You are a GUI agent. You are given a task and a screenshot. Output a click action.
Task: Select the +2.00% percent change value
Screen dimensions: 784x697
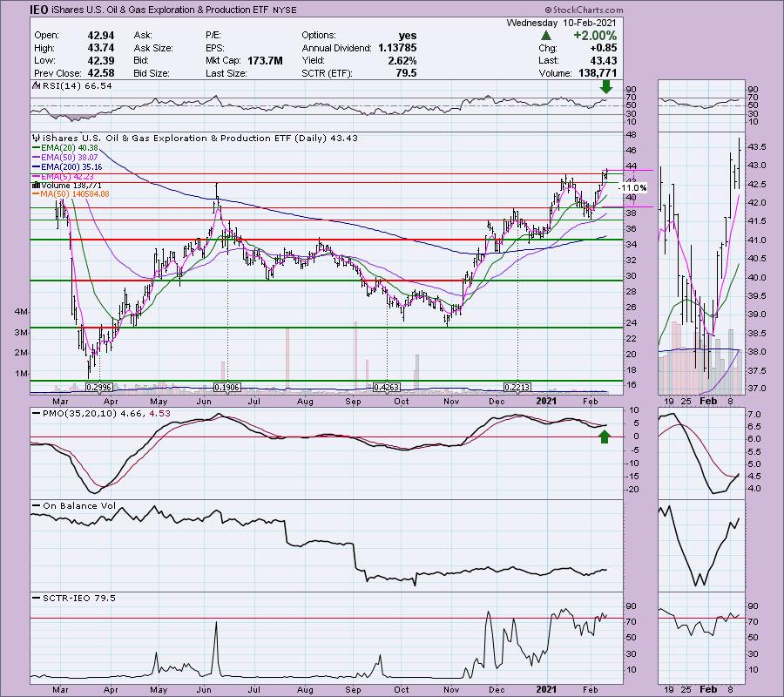pyautogui.click(x=595, y=36)
